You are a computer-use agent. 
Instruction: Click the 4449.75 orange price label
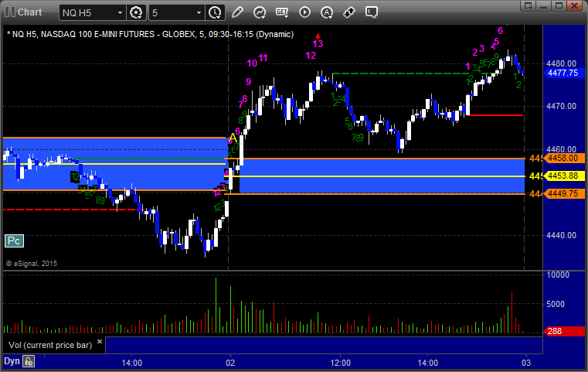click(x=564, y=193)
